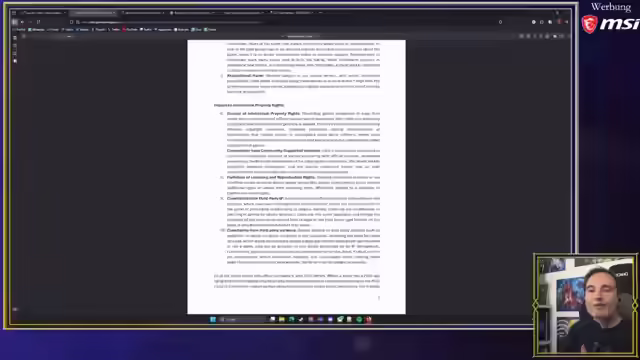This screenshot has width=640, height=360.
Task: Open the YouTube bookmark in bookmarks bar
Action: [130, 29]
